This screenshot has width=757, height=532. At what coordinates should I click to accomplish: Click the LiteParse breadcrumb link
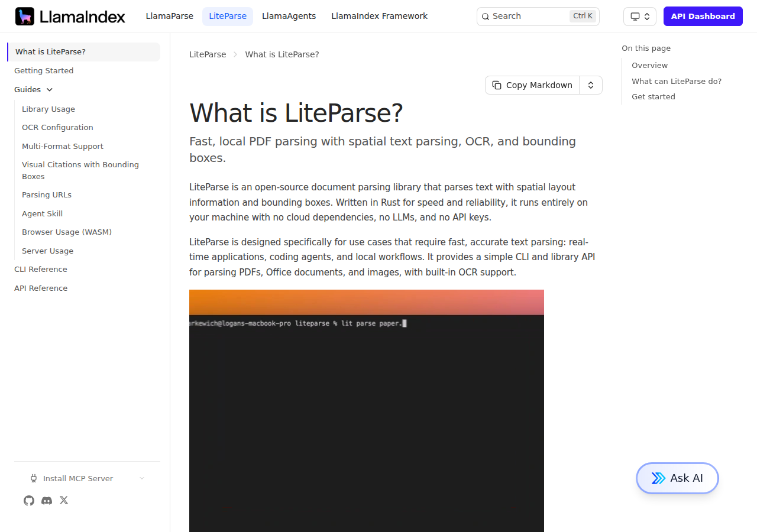[208, 54]
